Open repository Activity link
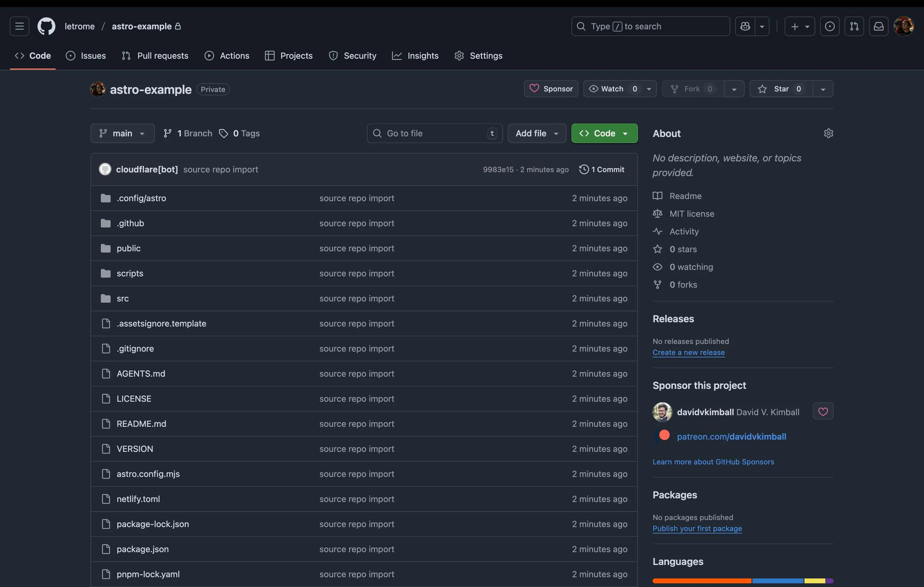The image size is (924, 587). [676, 231]
